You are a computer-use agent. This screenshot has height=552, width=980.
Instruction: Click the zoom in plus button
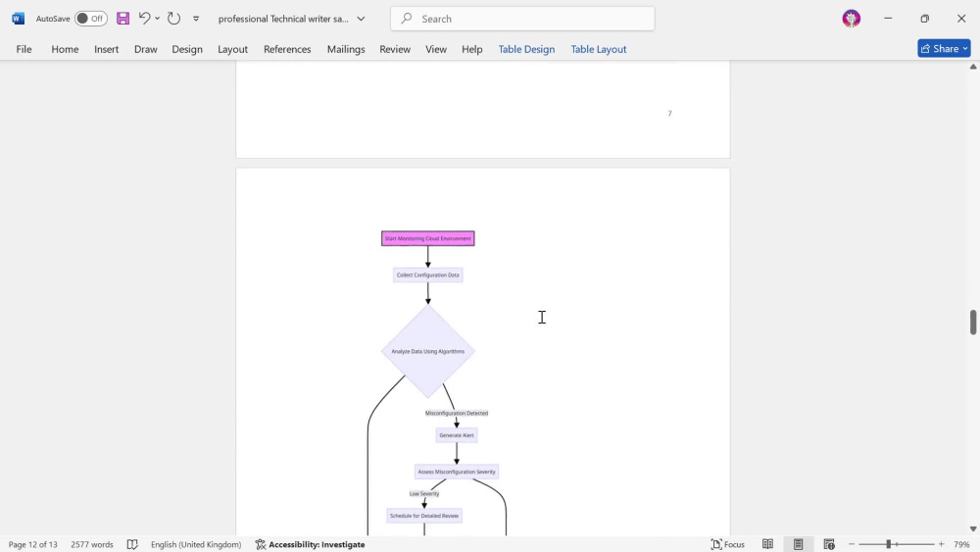pos(941,544)
